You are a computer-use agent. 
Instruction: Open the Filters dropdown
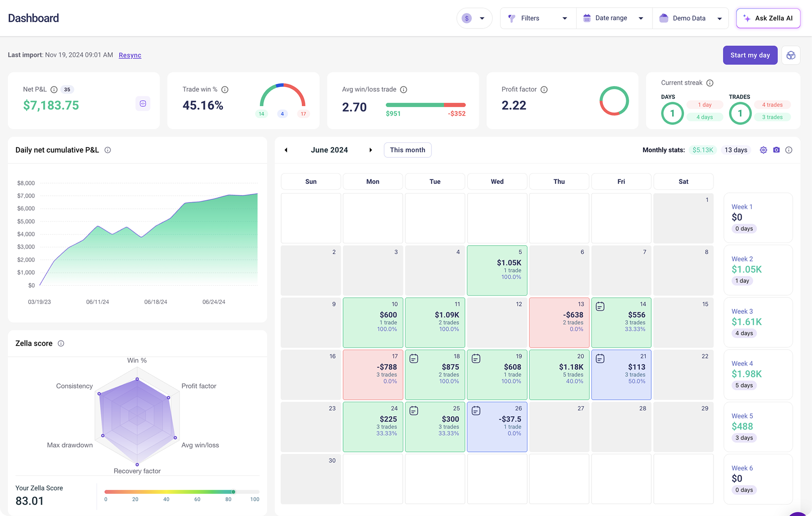tap(537, 18)
